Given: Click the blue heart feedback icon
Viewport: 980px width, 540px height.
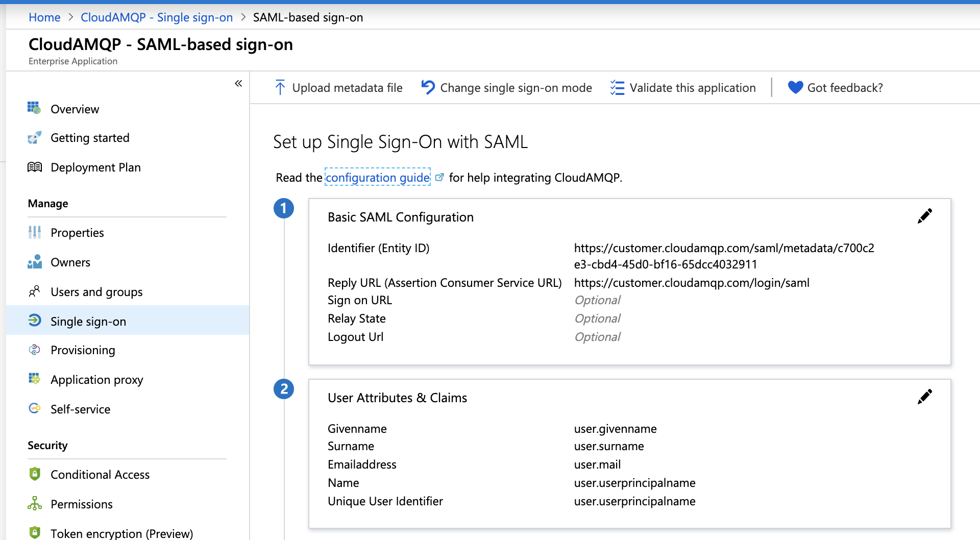Looking at the screenshot, I should coord(795,88).
